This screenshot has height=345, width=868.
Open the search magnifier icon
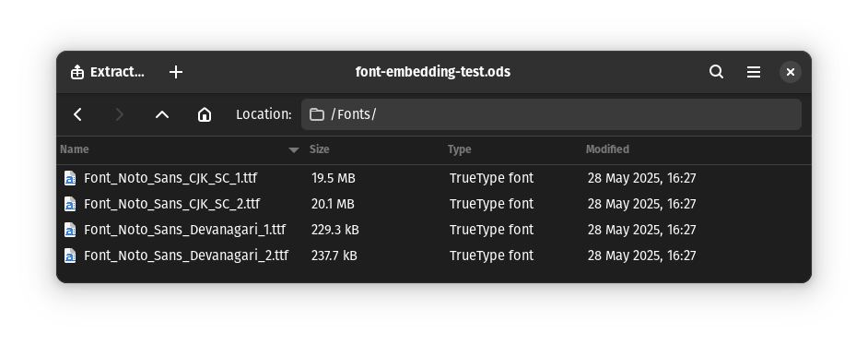pyautogui.click(x=716, y=72)
